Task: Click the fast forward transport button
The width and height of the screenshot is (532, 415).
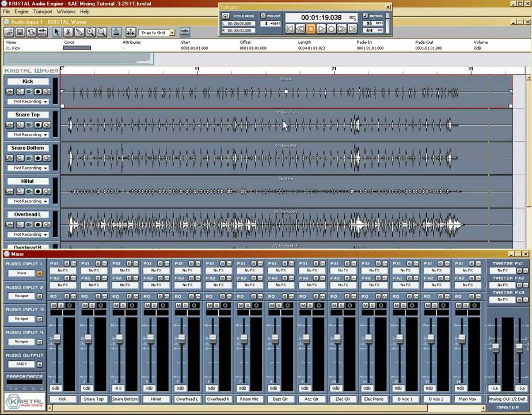Action: pos(342,29)
